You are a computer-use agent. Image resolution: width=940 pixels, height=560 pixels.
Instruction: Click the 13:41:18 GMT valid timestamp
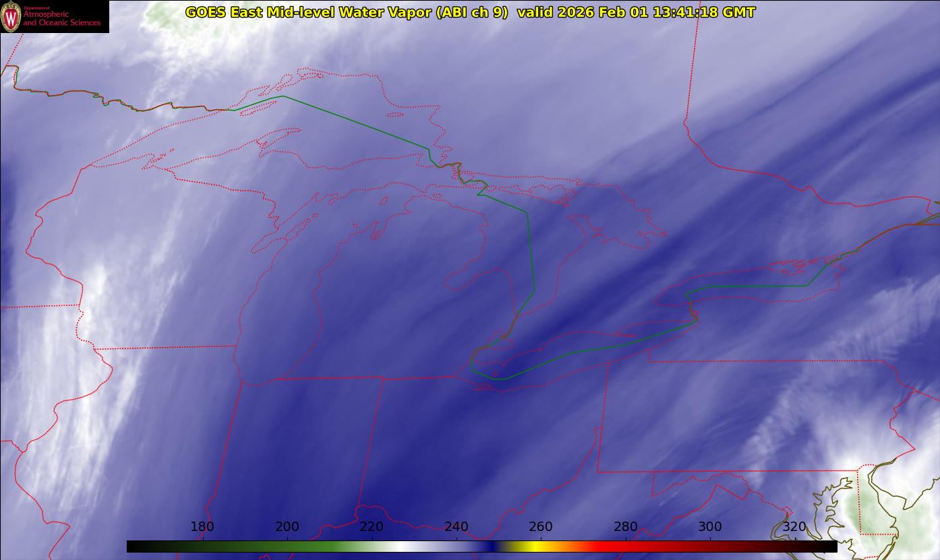pyautogui.click(x=703, y=12)
